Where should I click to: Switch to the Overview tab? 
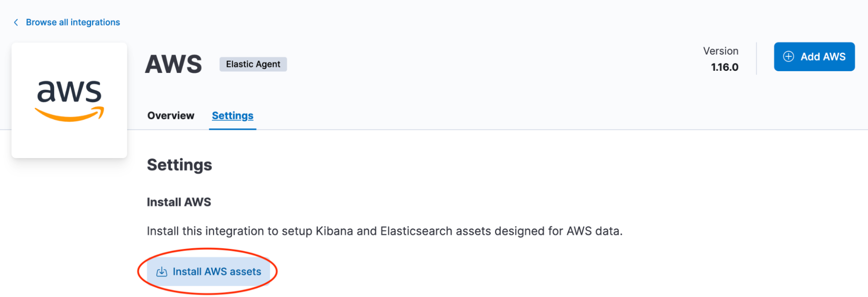pyautogui.click(x=171, y=115)
